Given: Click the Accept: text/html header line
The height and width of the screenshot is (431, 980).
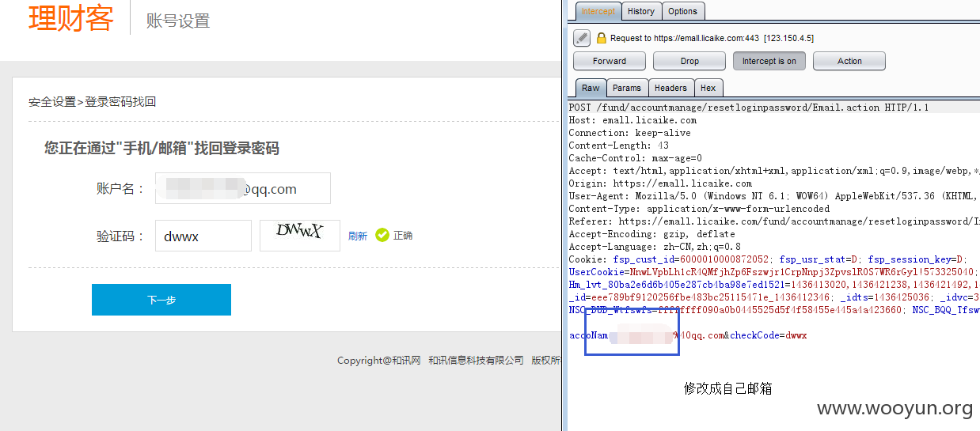Looking at the screenshot, I should [774, 171].
